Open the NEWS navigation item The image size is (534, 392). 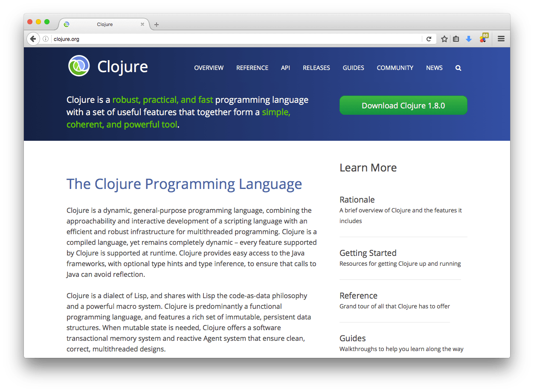(x=434, y=68)
